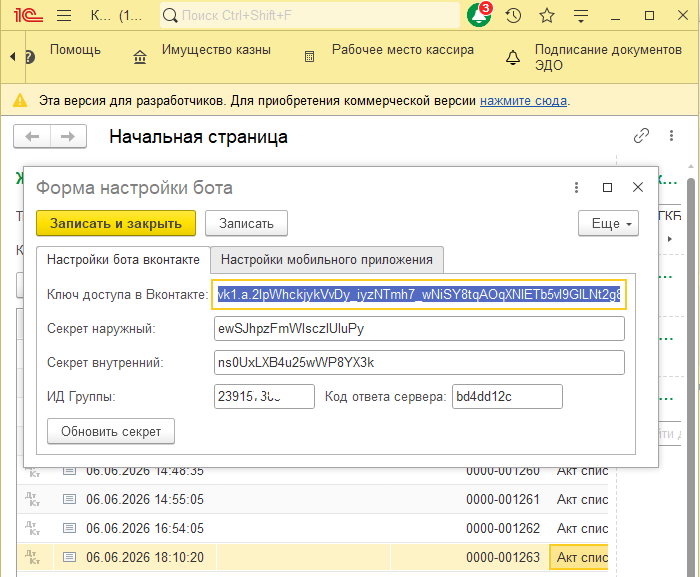Image resolution: width=700 pixels, height=577 pixels.
Task: Click the ИД Группы field
Action: coord(264,397)
